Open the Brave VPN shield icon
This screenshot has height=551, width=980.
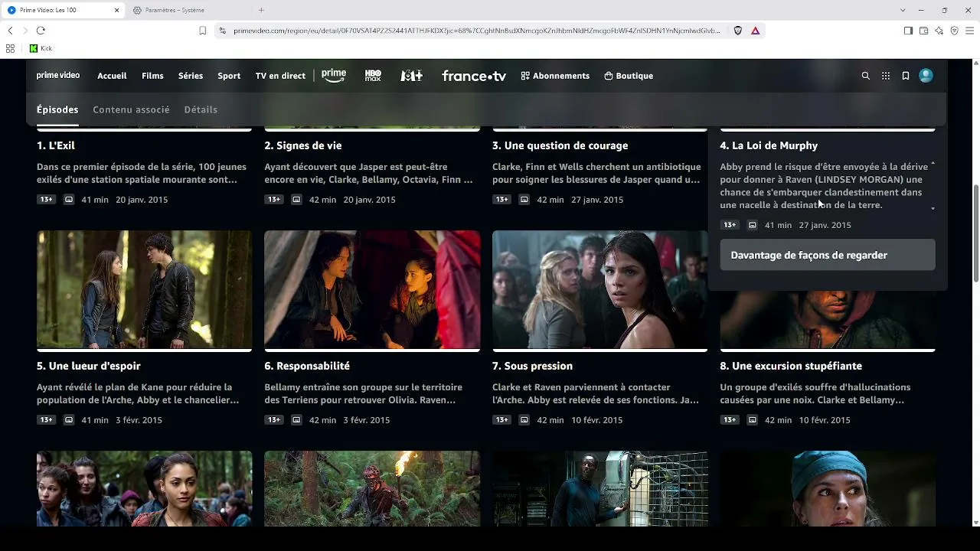(954, 31)
